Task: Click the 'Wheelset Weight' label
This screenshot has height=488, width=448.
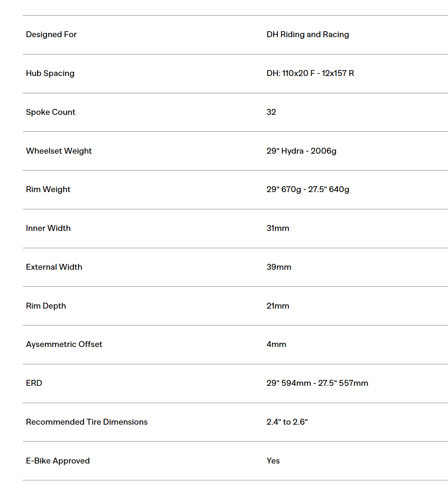Action: [59, 151]
